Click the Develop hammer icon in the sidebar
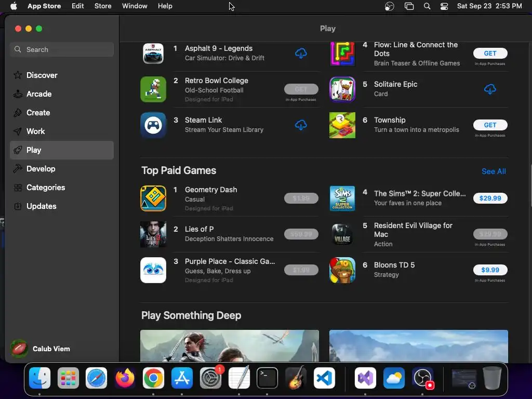 coord(18,169)
